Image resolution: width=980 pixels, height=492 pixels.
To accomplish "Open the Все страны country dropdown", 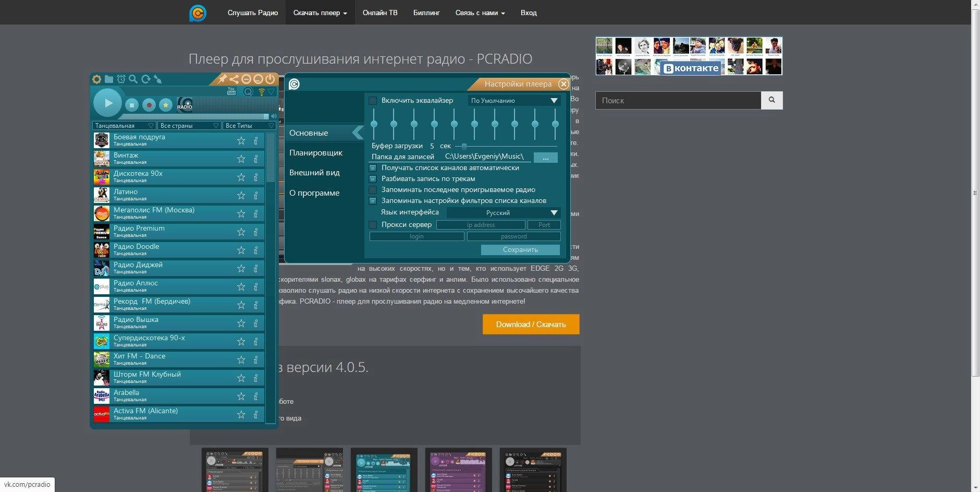I will [189, 126].
